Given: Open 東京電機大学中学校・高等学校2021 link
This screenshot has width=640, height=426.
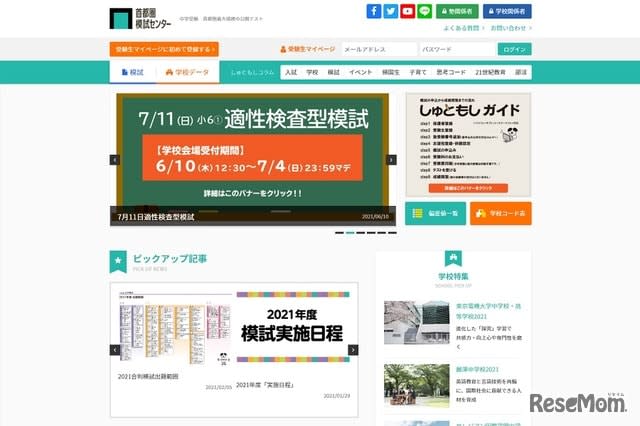Looking at the screenshot, I should pos(489,311).
